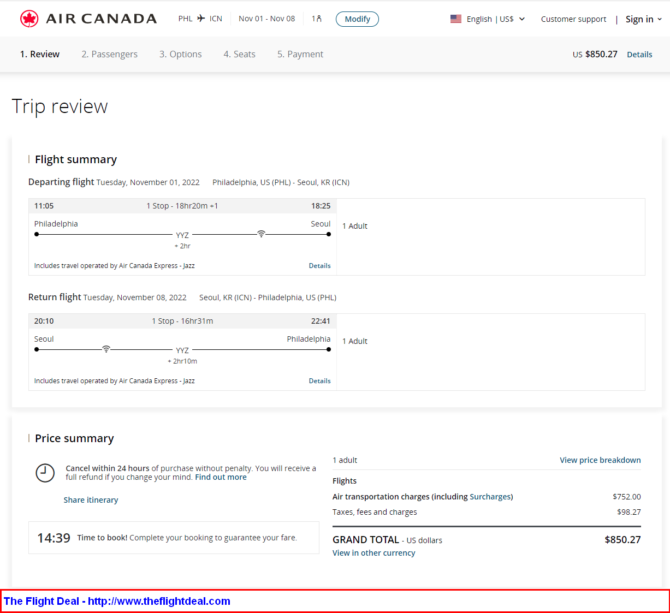Click the $98.27 taxes amount

pyautogui.click(x=629, y=512)
